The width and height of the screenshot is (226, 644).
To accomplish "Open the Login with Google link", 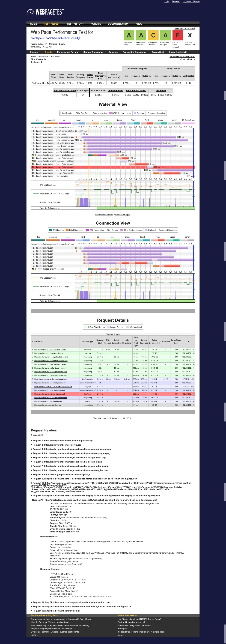I will coord(191,1).
